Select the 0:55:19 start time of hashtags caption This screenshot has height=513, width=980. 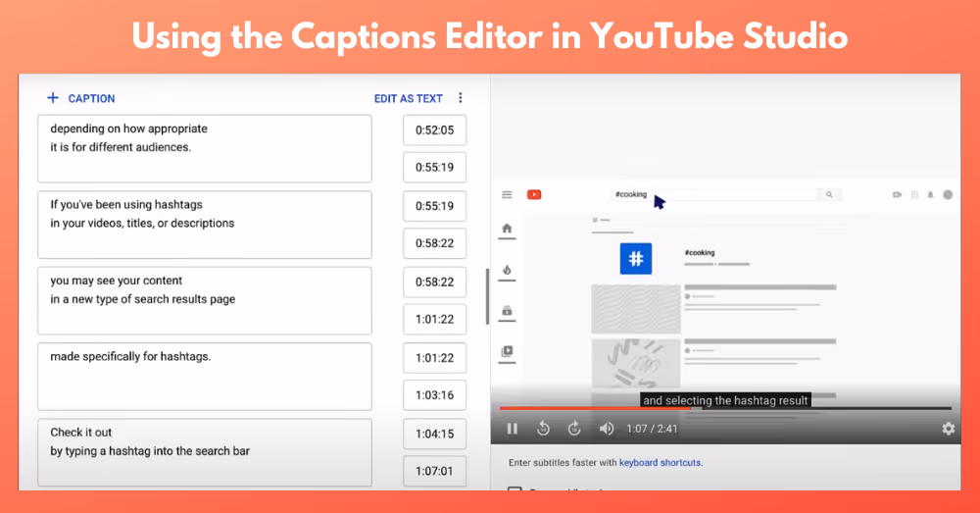[434, 206]
